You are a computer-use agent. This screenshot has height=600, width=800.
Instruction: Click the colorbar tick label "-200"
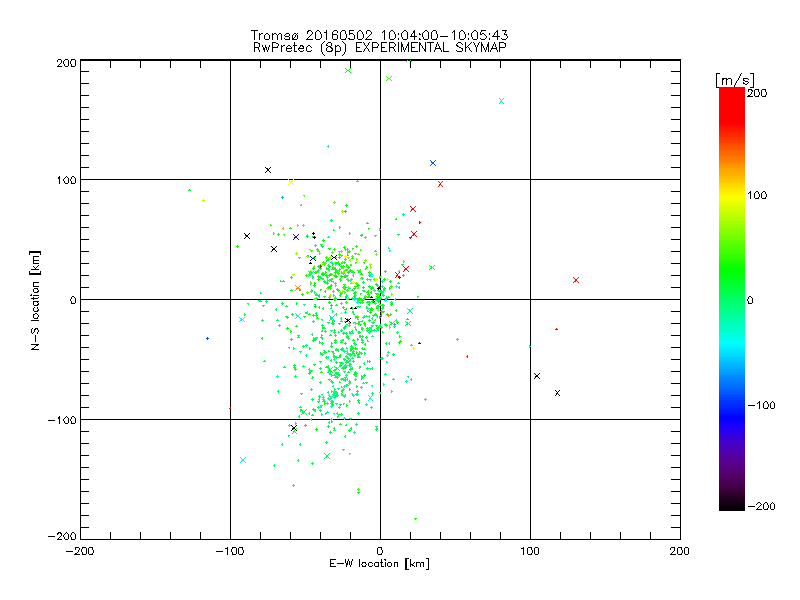[761, 506]
